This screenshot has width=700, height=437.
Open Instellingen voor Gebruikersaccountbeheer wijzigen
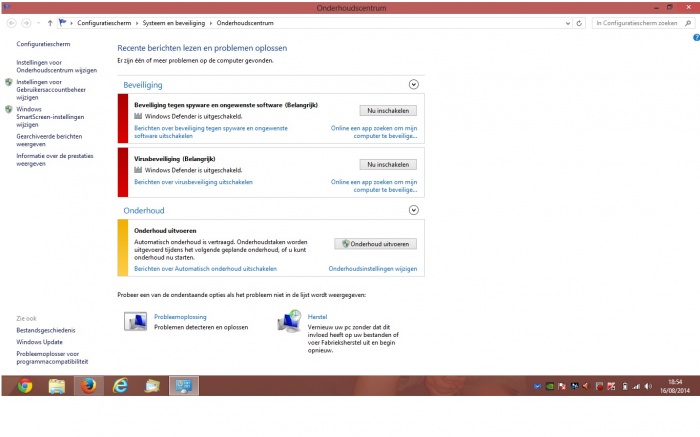click(x=51, y=90)
